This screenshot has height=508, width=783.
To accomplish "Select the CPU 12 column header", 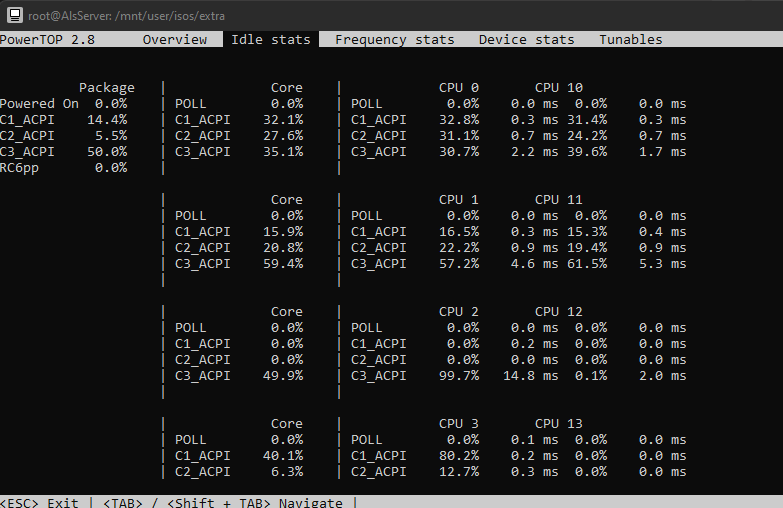I will pos(559,312).
